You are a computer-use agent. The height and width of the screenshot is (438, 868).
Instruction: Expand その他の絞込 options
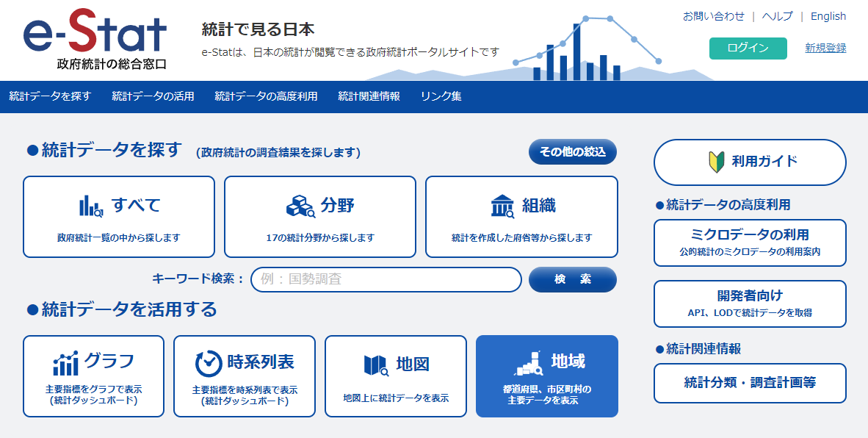click(572, 152)
